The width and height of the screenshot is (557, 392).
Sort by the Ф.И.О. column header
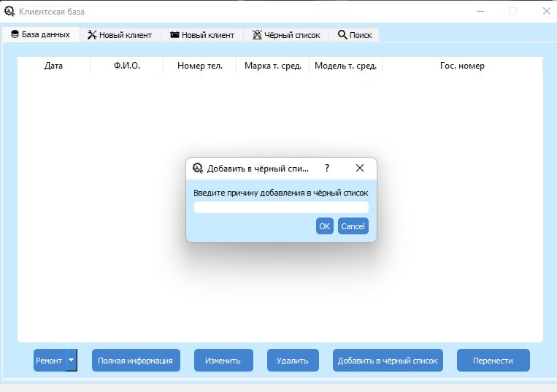[127, 66]
